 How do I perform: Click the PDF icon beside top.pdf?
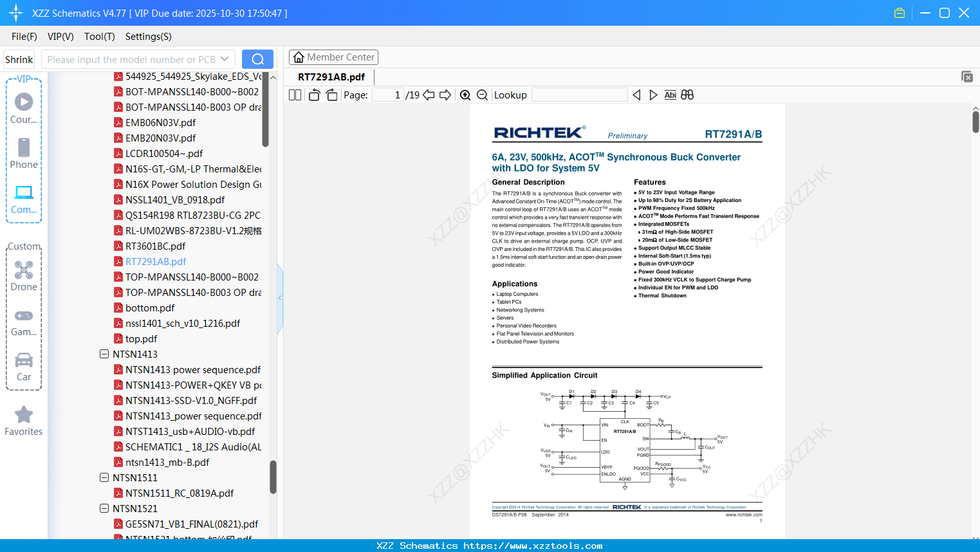click(118, 338)
